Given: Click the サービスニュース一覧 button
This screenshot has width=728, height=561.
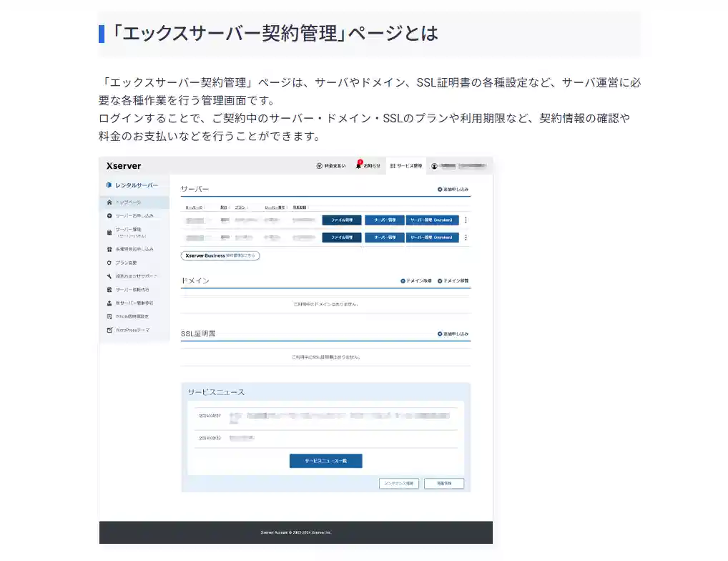Looking at the screenshot, I should coord(326,461).
